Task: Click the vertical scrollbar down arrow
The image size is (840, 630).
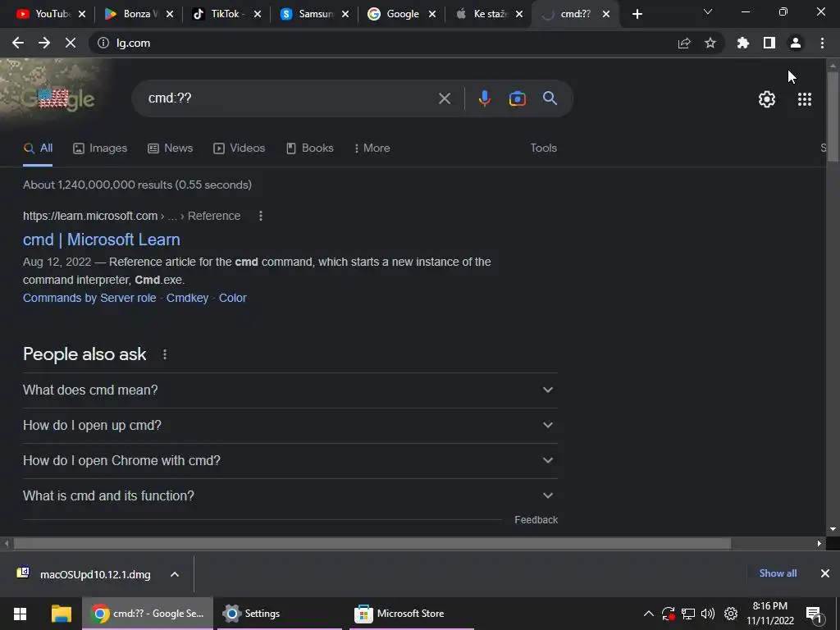Action: (833, 529)
